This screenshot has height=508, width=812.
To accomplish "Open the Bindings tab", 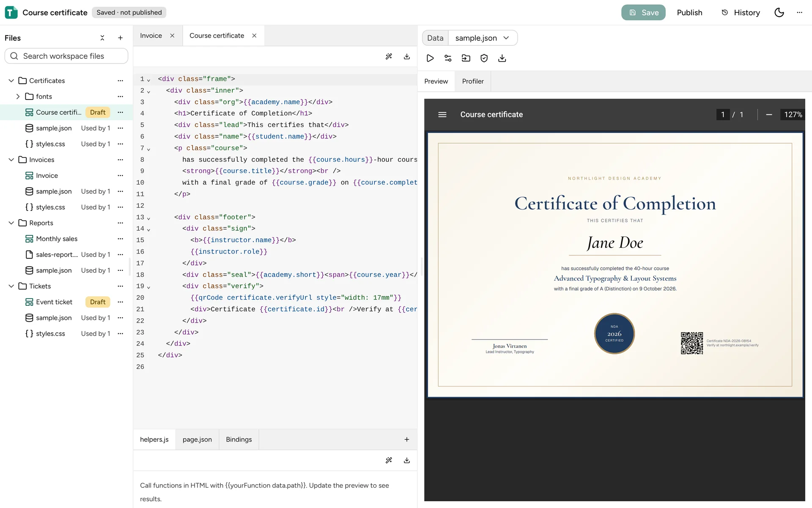I will point(239,440).
